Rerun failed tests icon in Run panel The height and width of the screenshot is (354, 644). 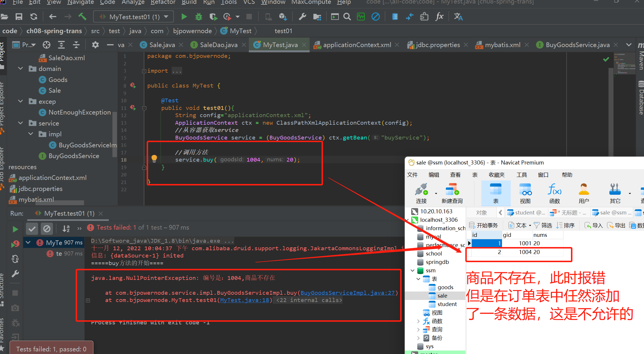15,244
